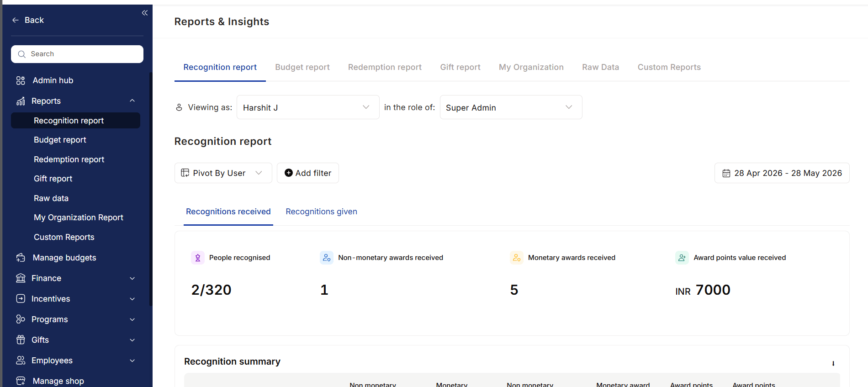Expand the Gifts menu section
The height and width of the screenshot is (387, 868).
tap(132, 340)
